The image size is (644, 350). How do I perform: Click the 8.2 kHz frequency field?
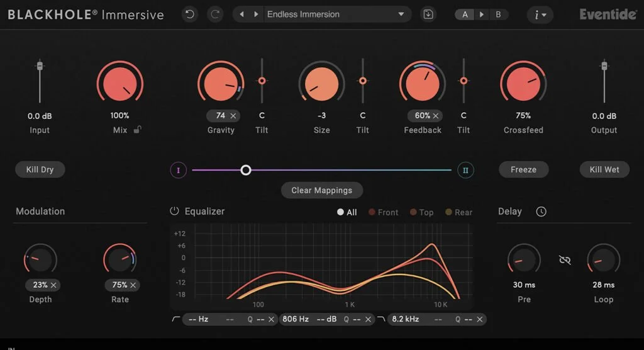pyautogui.click(x=406, y=319)
